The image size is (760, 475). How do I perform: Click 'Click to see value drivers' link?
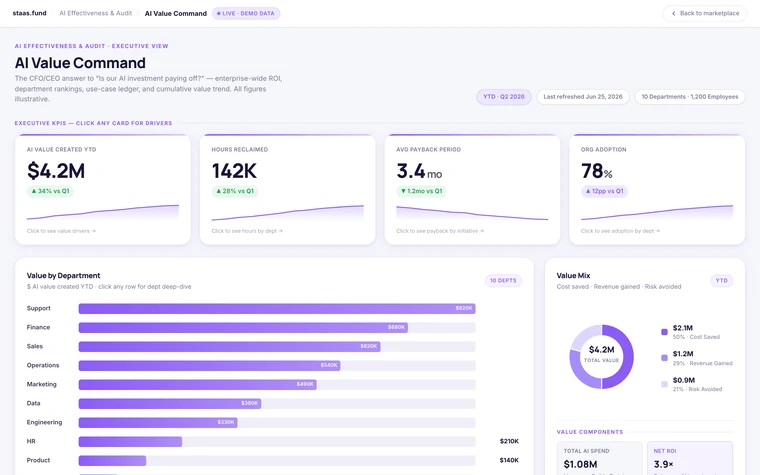coord(61,231)
